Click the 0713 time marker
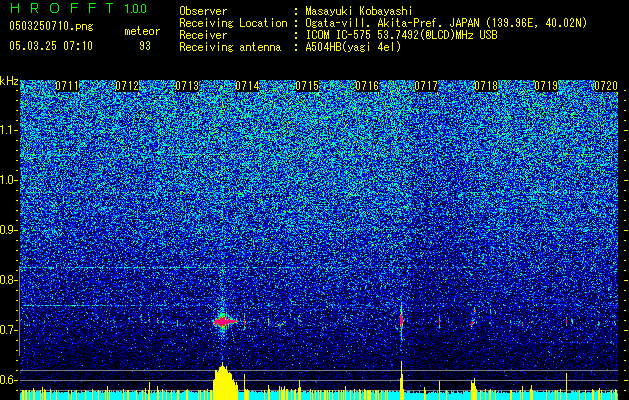 pyautogui.click(x=187, y=86)
